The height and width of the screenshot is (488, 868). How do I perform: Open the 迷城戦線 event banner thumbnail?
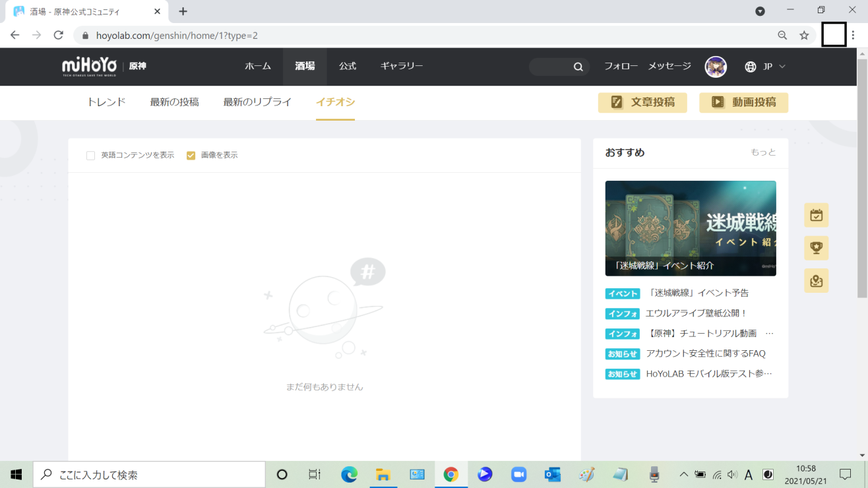click(690, 228)
